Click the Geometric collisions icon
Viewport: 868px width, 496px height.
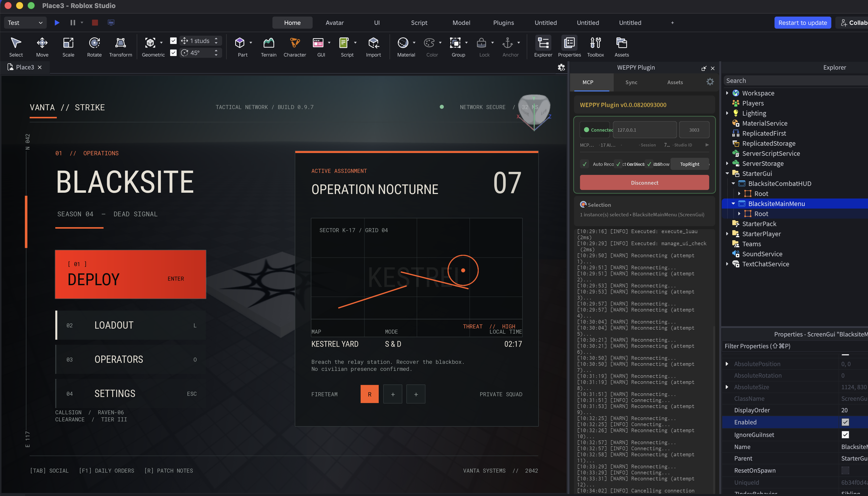click(150, 43)
